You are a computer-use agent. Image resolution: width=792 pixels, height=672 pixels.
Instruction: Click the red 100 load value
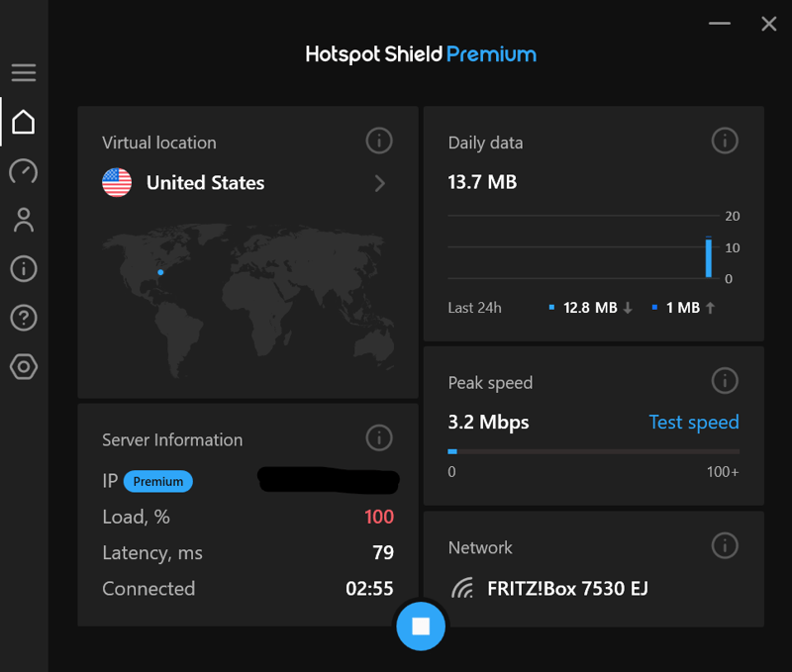pos(379,517)
